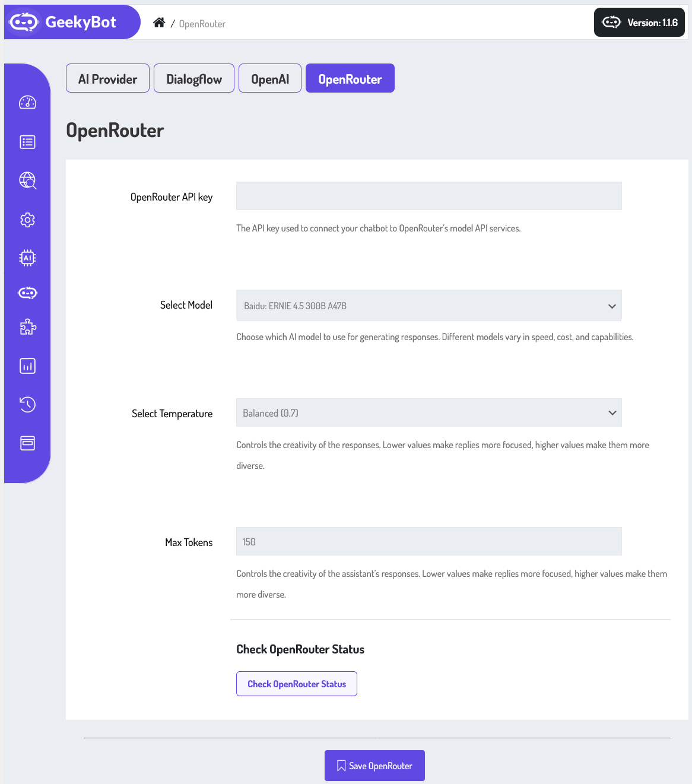This screenshot has height=784, width=692.
Task: Switch to the Dialogflow tab
Action: point(194,78)
